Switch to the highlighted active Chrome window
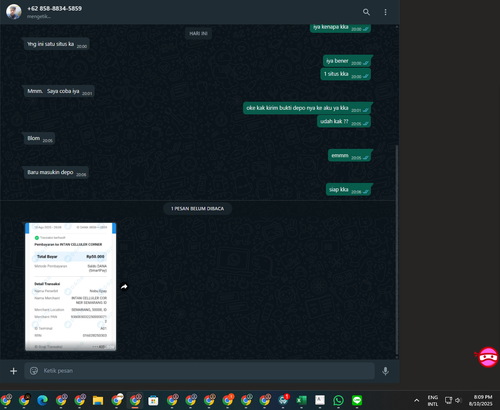The image size is (500, 410). pyautogui.click(x=135, y=400)
